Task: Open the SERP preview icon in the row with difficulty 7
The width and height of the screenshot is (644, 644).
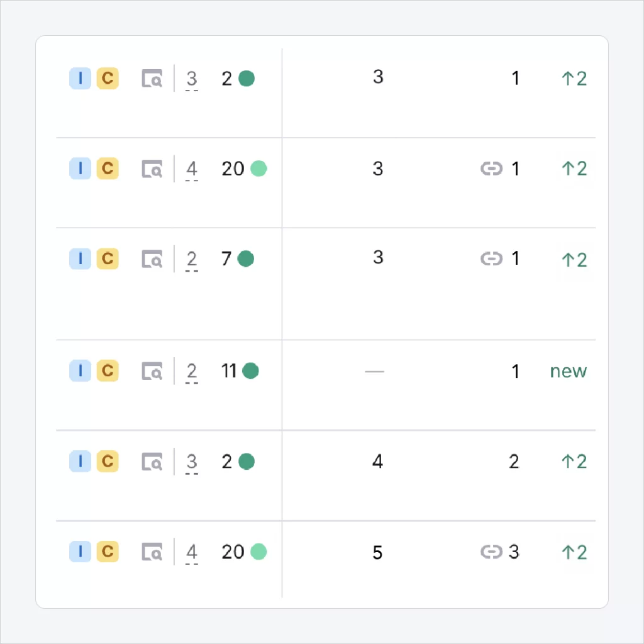Action: point(152,258)
